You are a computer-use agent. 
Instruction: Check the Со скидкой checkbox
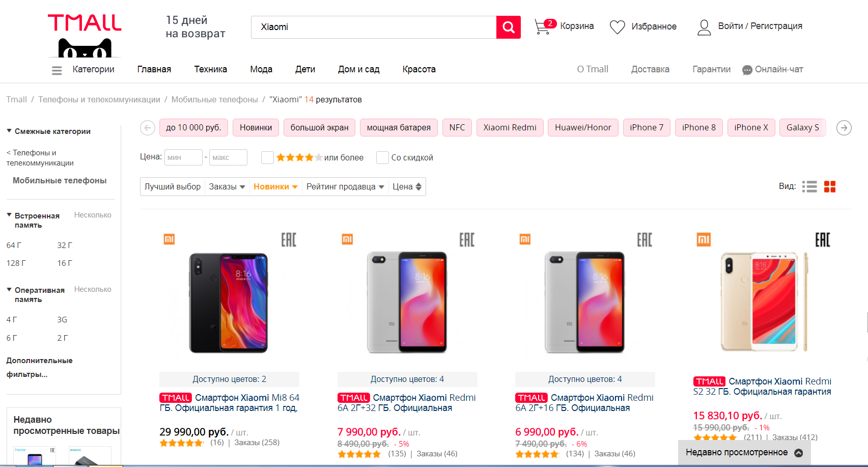(382, 158)
